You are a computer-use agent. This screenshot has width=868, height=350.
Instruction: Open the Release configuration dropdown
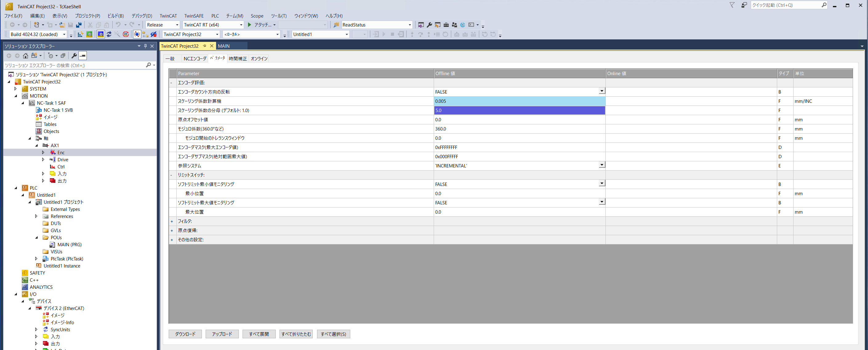point(177,25)
